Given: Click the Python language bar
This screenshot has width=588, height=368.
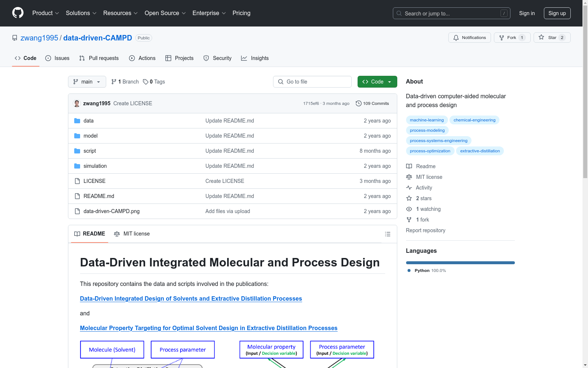Looking at the screenshot, I should click(x=460, y=263).
